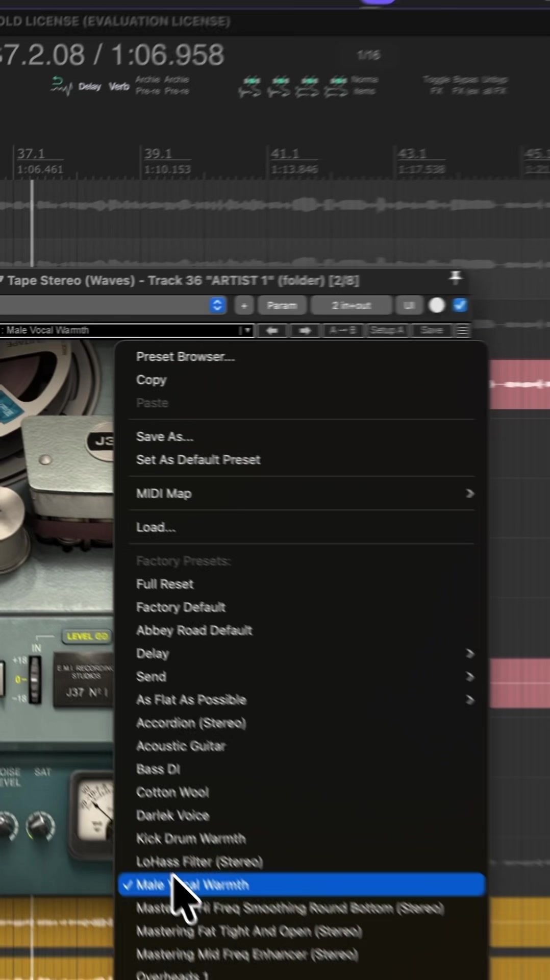
Task: Select the Cotton Wool preset
Action: [x=301, y=792]
